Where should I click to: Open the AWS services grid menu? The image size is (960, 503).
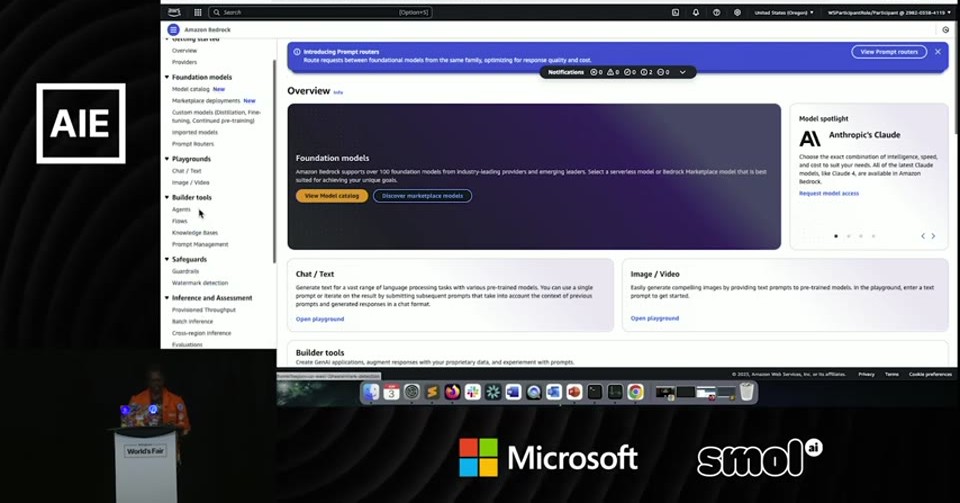198,12
